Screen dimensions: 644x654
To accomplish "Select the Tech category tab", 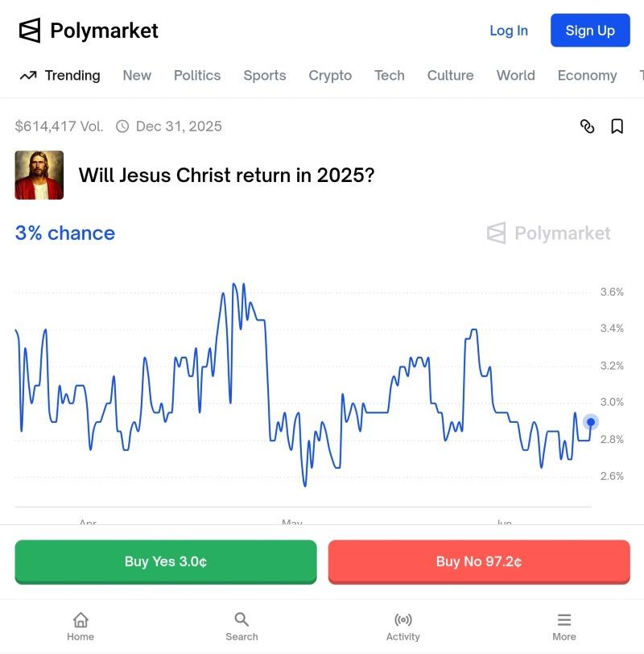I will [390, 76].
